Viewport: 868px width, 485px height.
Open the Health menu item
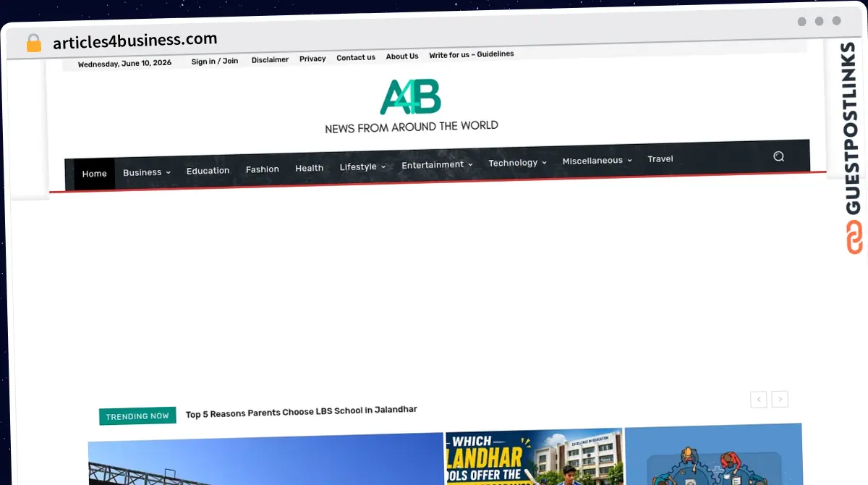click(x=310, y=168)
